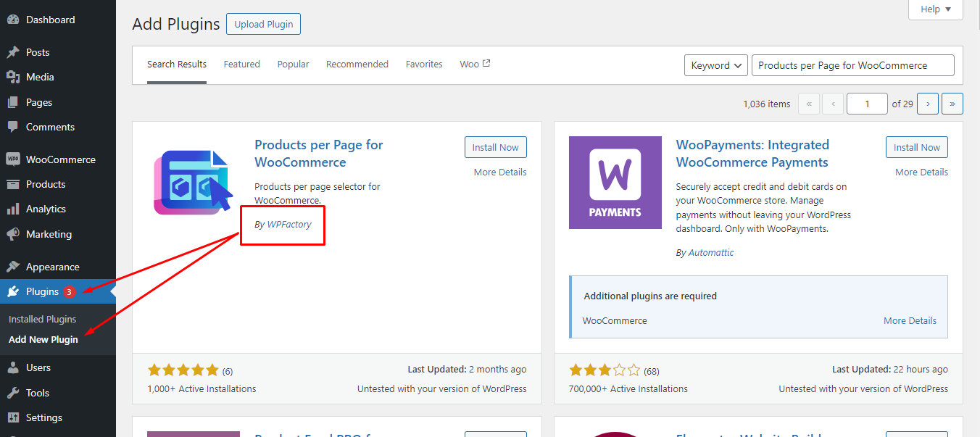Click the '1,000+ Active Installations' text
This screenshot has height=437, width=980.
click(x=202, y=388)
